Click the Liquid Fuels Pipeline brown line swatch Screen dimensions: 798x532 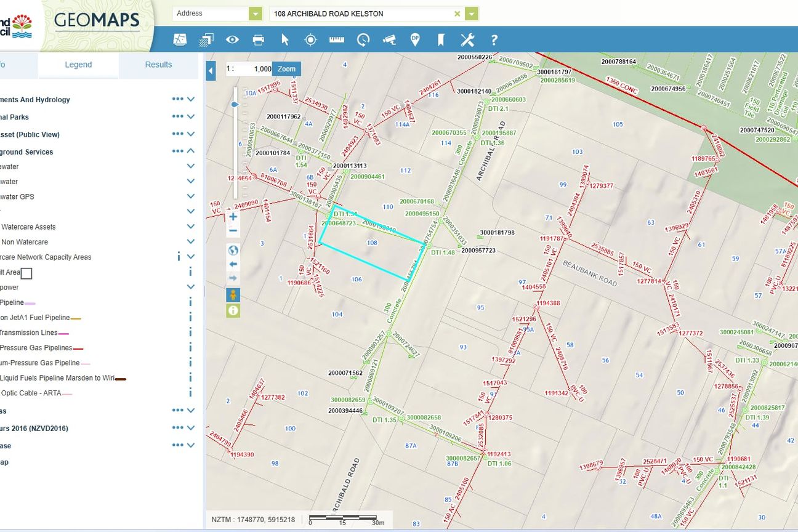coord(121,379)
